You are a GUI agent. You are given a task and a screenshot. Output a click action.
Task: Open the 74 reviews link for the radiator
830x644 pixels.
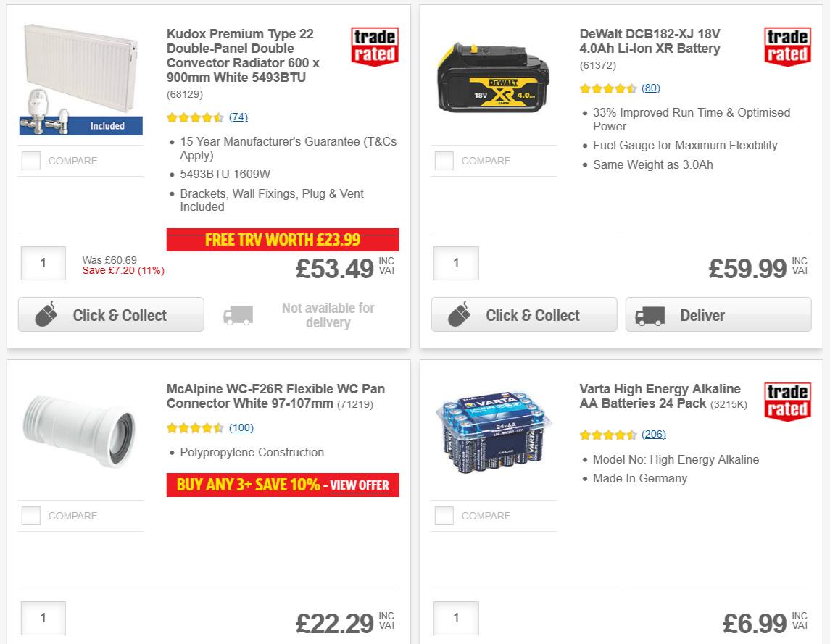tap(238, 117)
